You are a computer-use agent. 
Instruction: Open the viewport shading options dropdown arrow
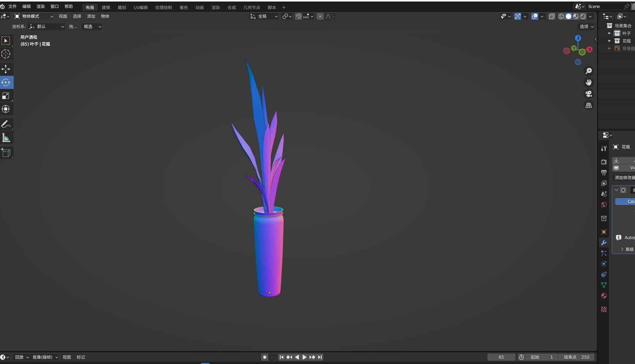click(590, 16)
